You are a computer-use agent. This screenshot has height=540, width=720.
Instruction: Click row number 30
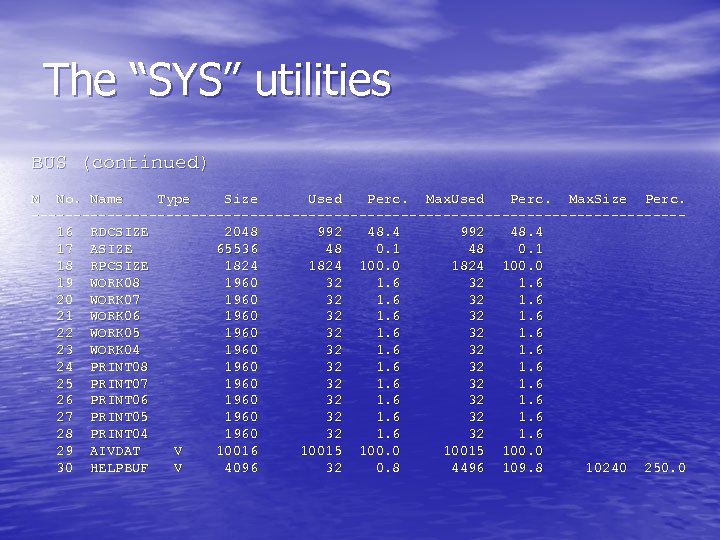tap(65, 468)
